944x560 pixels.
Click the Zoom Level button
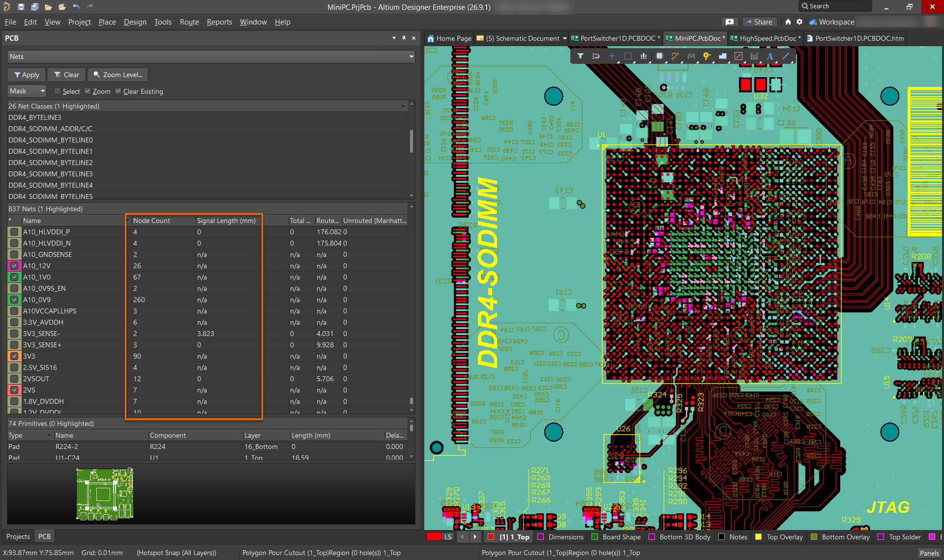118,75
